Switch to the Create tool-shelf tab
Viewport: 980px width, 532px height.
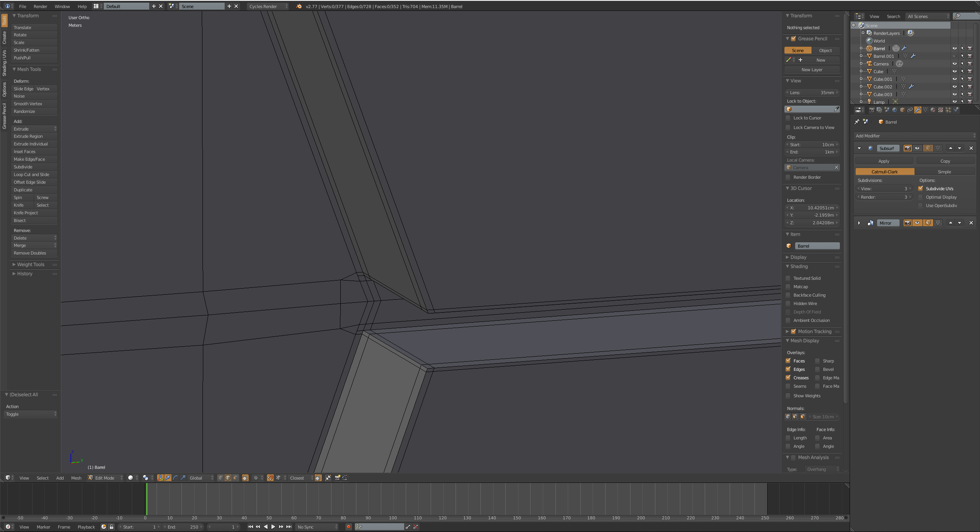[x=4, y=38]
